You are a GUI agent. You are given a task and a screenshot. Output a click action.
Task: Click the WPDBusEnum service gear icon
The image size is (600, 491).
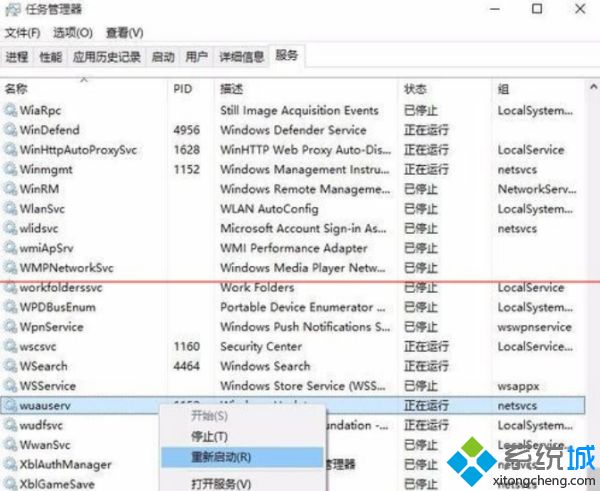coord(10,307)
